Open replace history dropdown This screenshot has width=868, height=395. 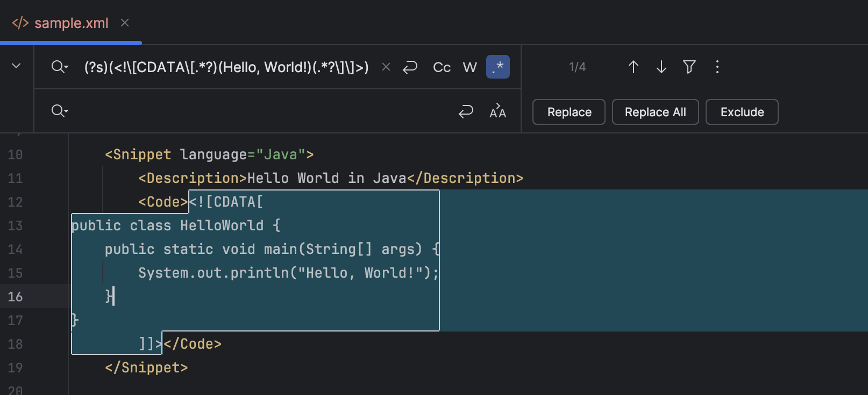[60, 111]
